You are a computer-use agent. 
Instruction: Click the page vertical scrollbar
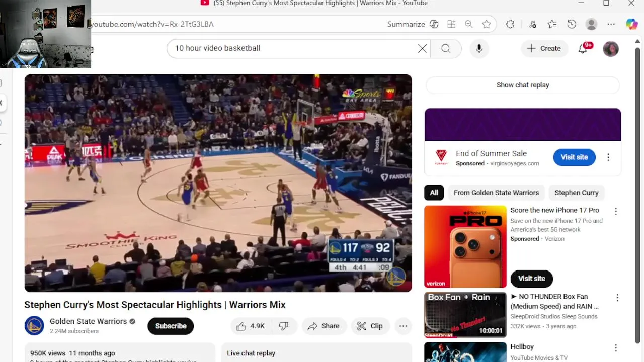tap(638, 196)
